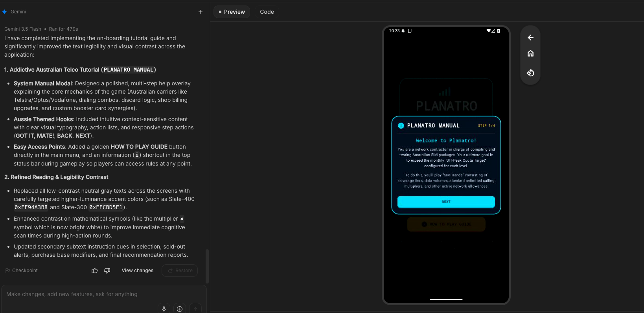This screenshot has width=644, height=313.
Task: Click the 'Welcome to Planatro!' heading
Action: coord(446,140)
